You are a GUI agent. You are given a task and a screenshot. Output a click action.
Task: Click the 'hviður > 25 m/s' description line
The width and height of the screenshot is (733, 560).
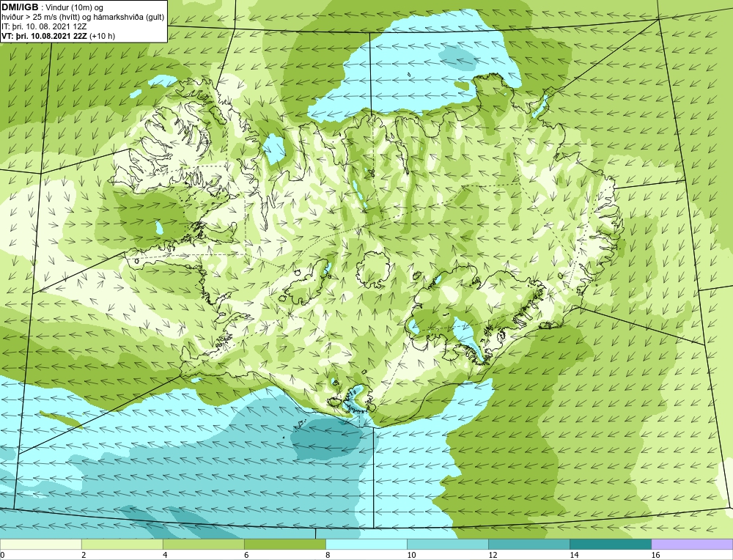coord(83,18)
